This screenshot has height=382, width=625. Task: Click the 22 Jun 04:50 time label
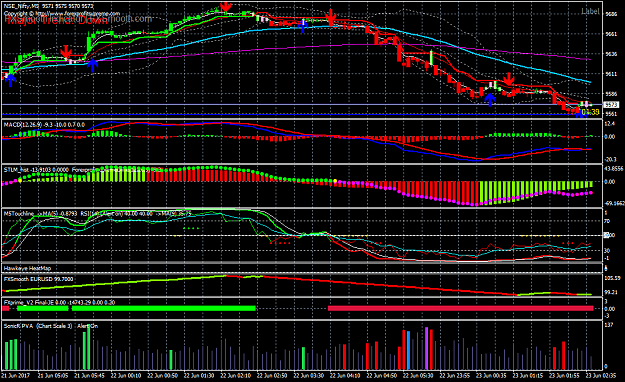(381, 376)
